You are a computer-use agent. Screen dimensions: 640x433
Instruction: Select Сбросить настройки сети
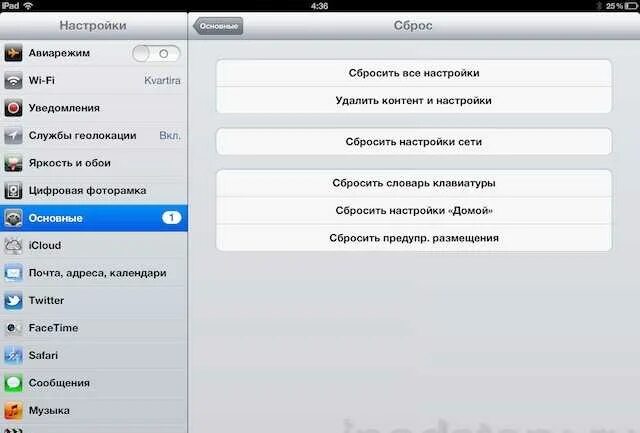pos(414,142)
